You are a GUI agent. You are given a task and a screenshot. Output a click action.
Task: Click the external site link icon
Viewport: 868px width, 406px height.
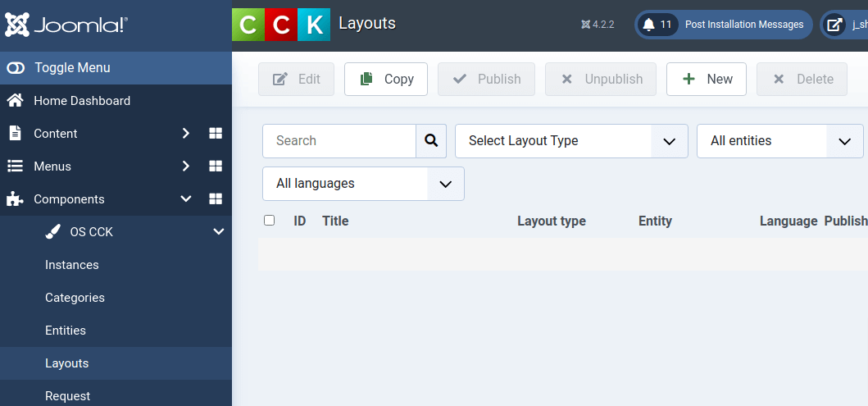pyautogui.click(x=834, y=25)
